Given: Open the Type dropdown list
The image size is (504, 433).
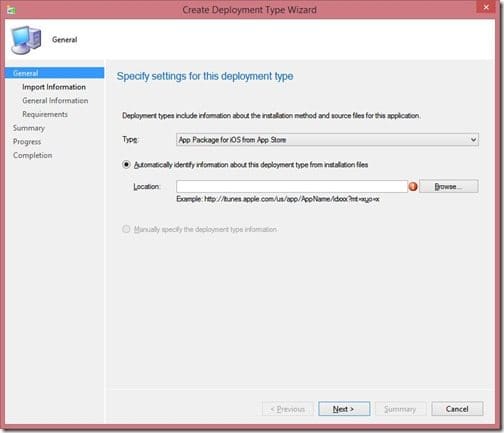Looking at the screenshot, I should (x=327, y=140).
